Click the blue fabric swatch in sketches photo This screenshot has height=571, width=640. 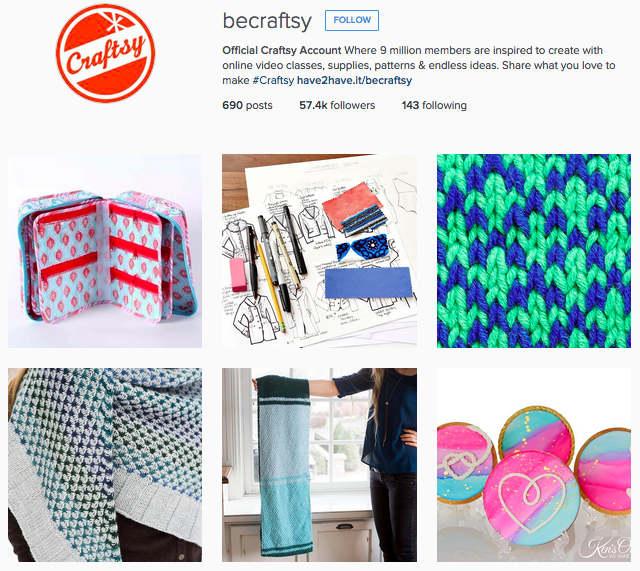[368, 283]
